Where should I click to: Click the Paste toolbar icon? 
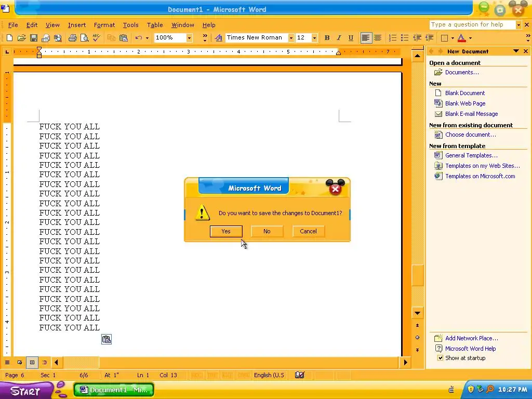tap(124, 37)
